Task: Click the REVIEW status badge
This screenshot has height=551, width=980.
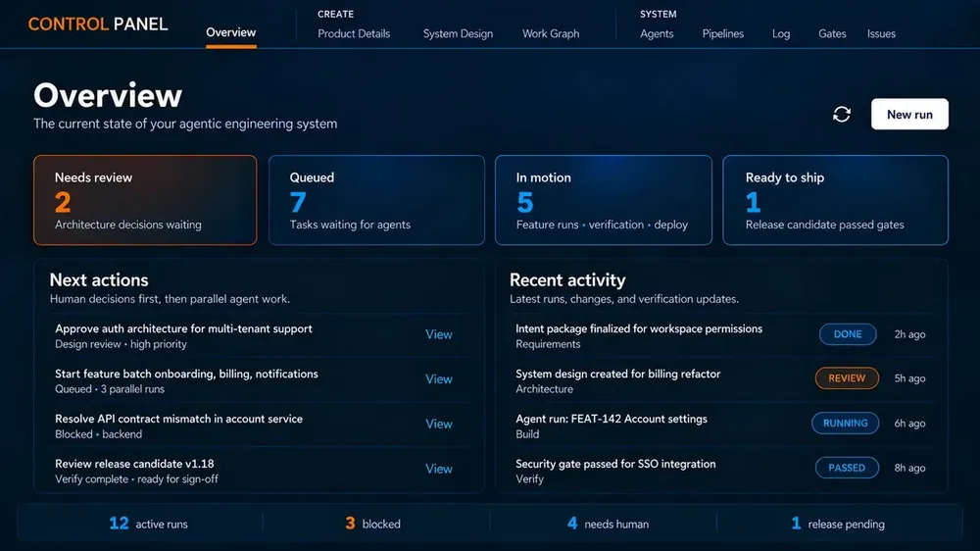Action: pyautogui.click(x=847, y=378)
